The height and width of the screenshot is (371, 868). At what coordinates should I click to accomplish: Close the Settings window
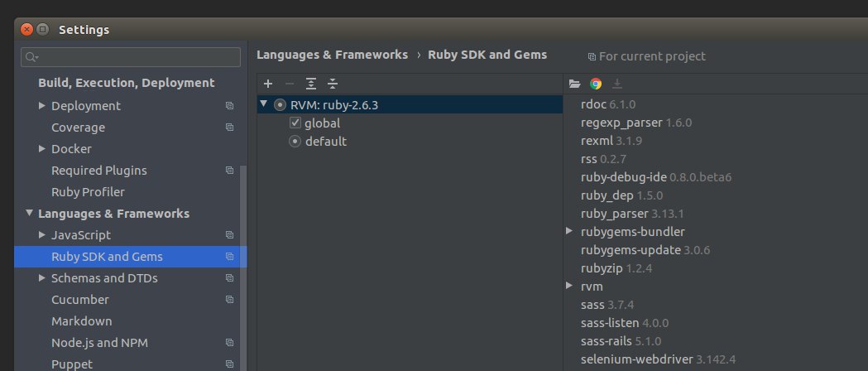26,29
